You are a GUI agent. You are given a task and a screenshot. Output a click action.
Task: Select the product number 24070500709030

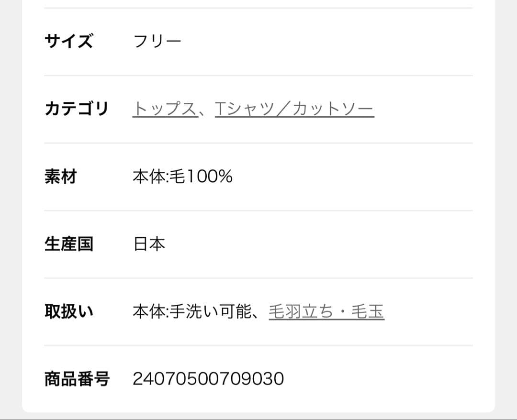[208, 378]
